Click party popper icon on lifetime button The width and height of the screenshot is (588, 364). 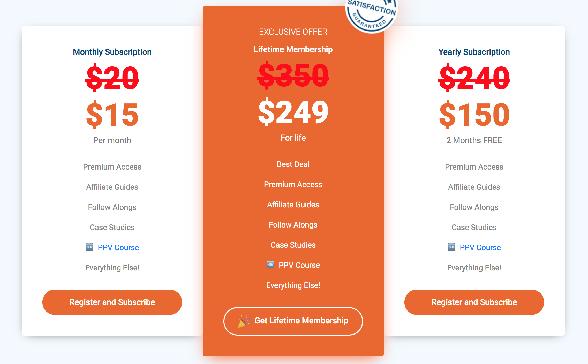pyautogui.click(x=244, y=321)
